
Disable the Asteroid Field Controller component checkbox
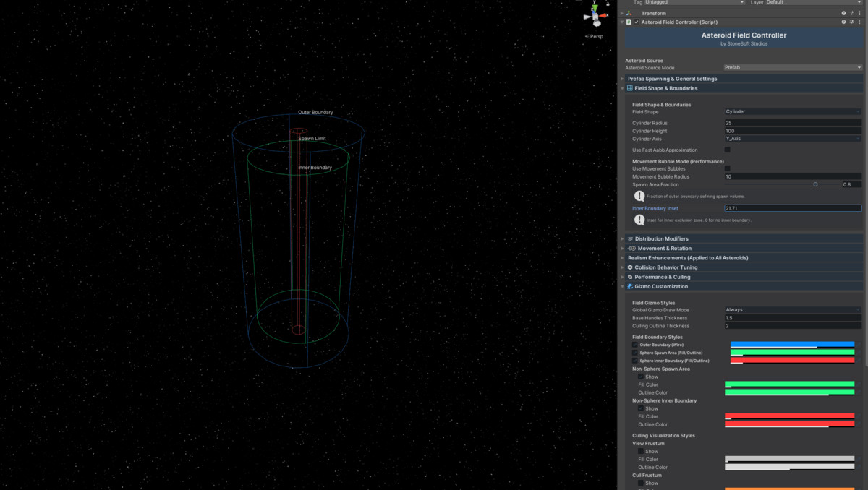click(636, 22)
